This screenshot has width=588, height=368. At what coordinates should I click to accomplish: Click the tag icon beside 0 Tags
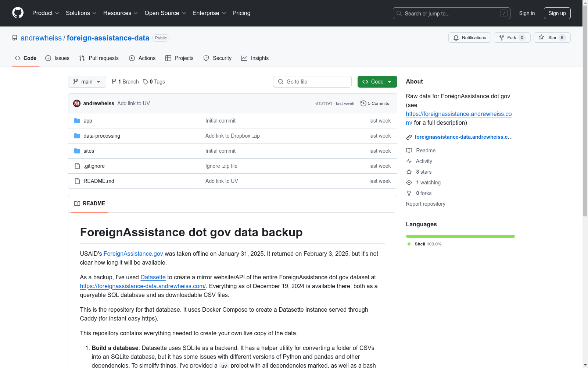point(146,82)
